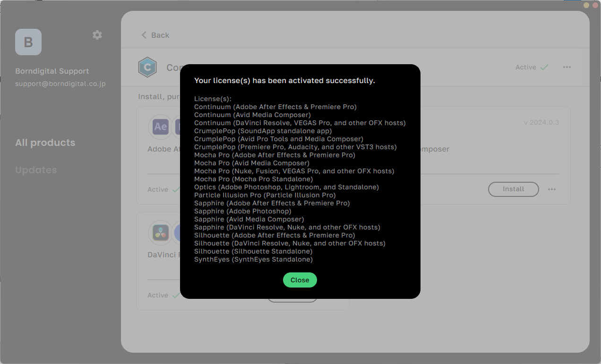Select the Active status in DaVinci card
The width and height of the screenshot is (601, 364).
click(163, 295)
